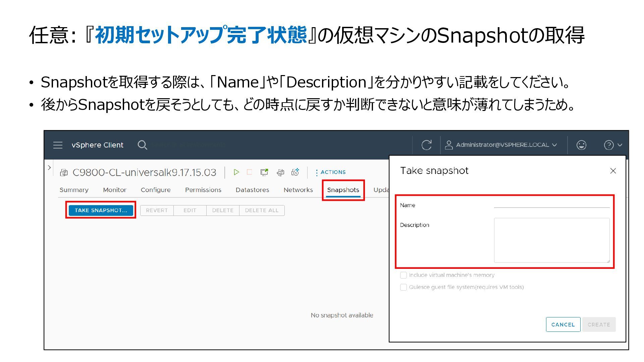Expand Administrator@VSPHERE.LOCAL user dropdown

click(501, 145)
